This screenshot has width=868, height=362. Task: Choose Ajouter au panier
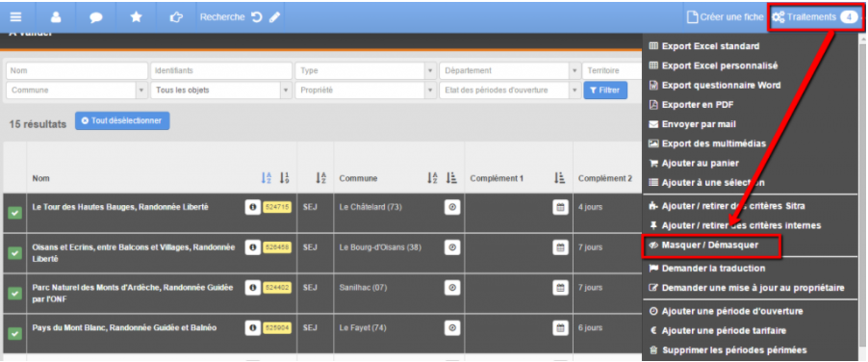coord(701,164)
